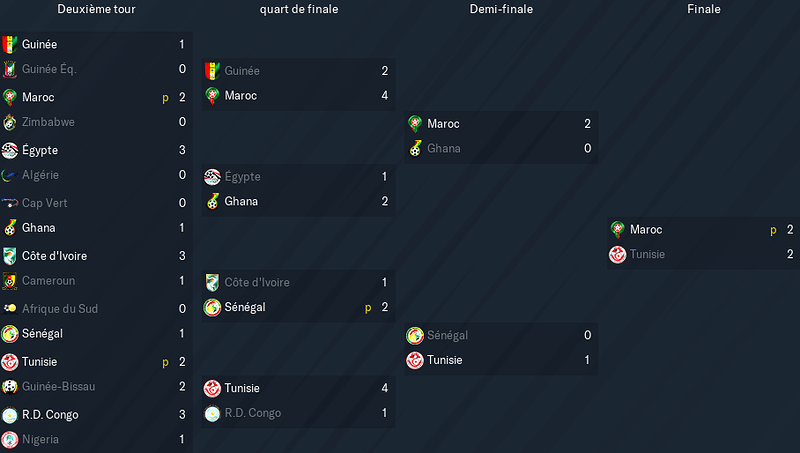Screen dimensions: 800x453
Task: Select Égypte in the Deuxième tour column
Action: click(x=40, y=150)
